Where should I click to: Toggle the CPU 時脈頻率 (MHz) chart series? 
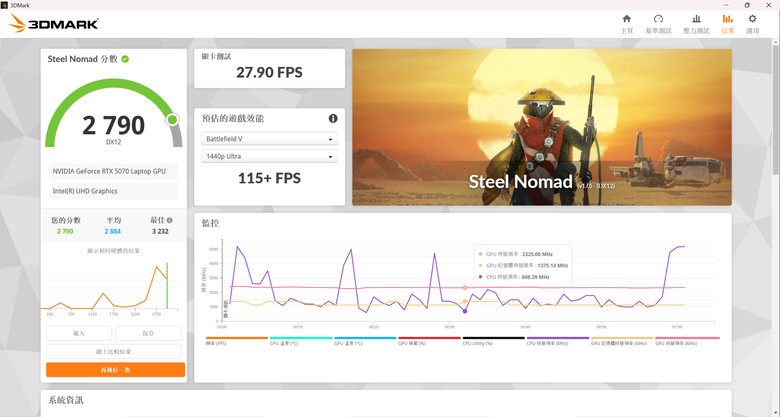558,341
